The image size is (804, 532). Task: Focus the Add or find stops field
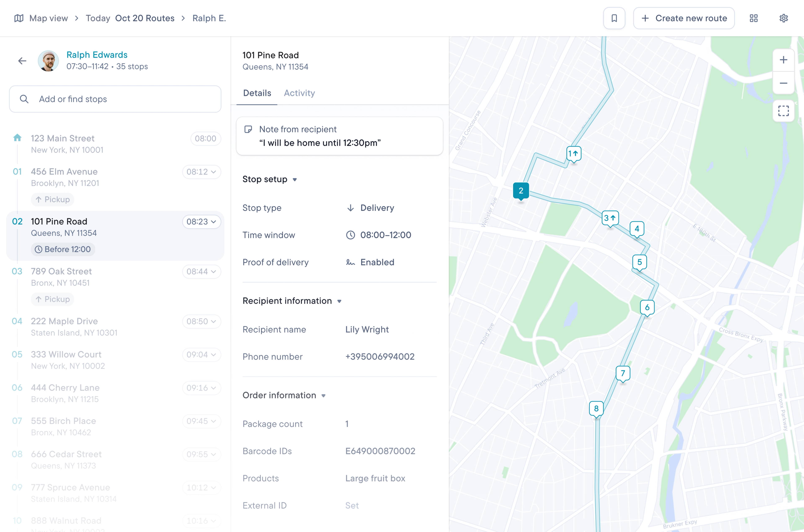pos(115,99)
